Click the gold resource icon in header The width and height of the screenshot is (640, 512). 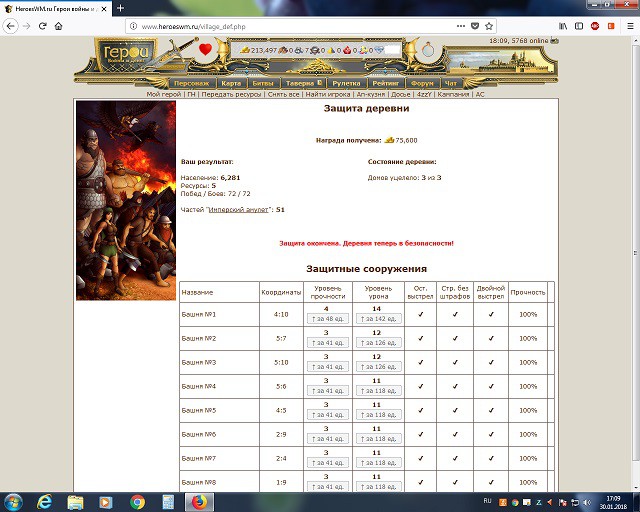(x=245, y=49)
